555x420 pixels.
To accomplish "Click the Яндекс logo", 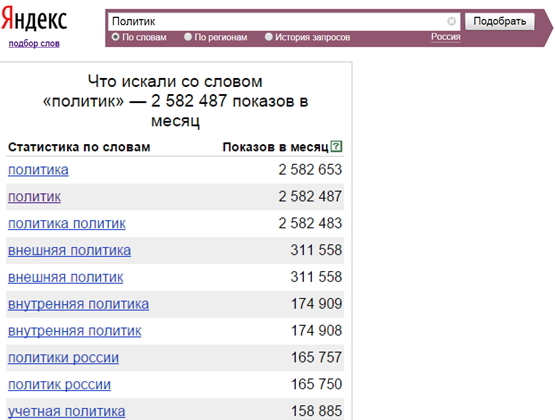I will (x=34, y=19).
